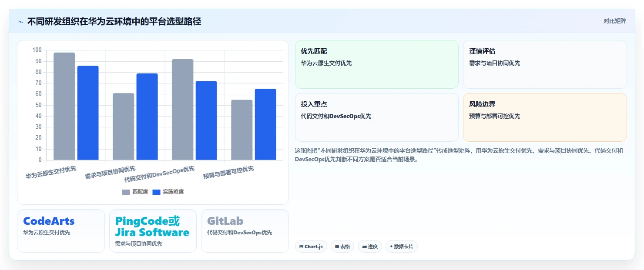This screenshot has width=644, height=270.
Task: Select the GitLab platform card
Action: 245,231
